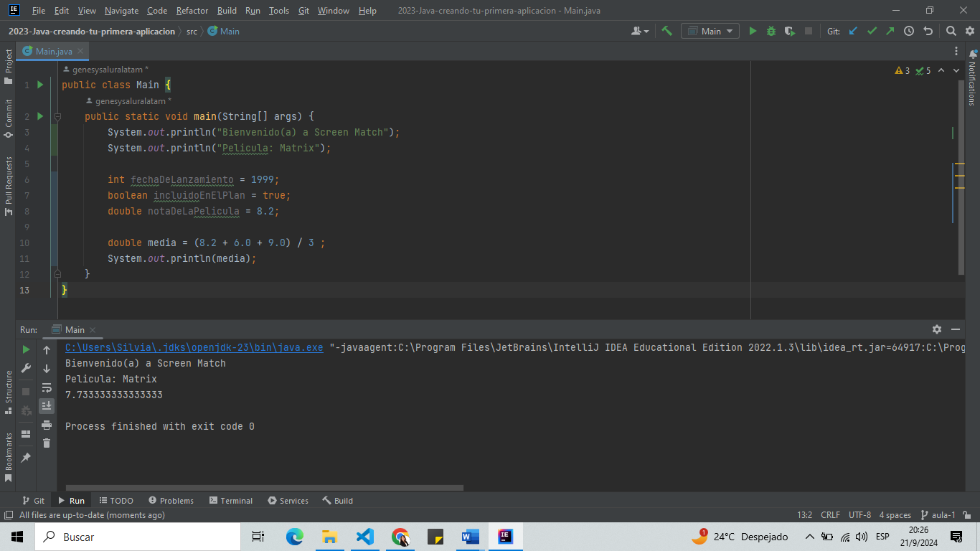Toggle the Pull Requests tool window

pyautogui.click(x=8, y=186)
